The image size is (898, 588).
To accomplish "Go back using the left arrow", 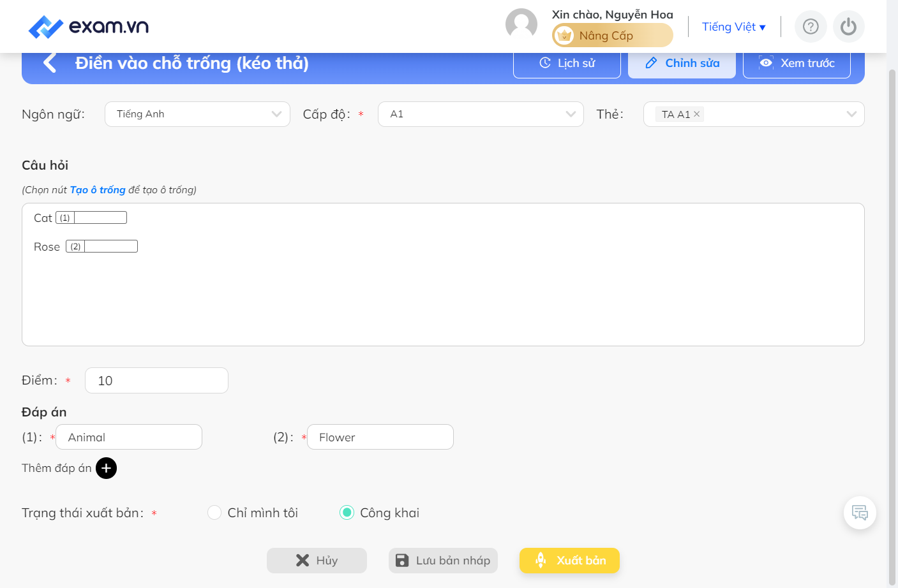I will click(50, 63).
